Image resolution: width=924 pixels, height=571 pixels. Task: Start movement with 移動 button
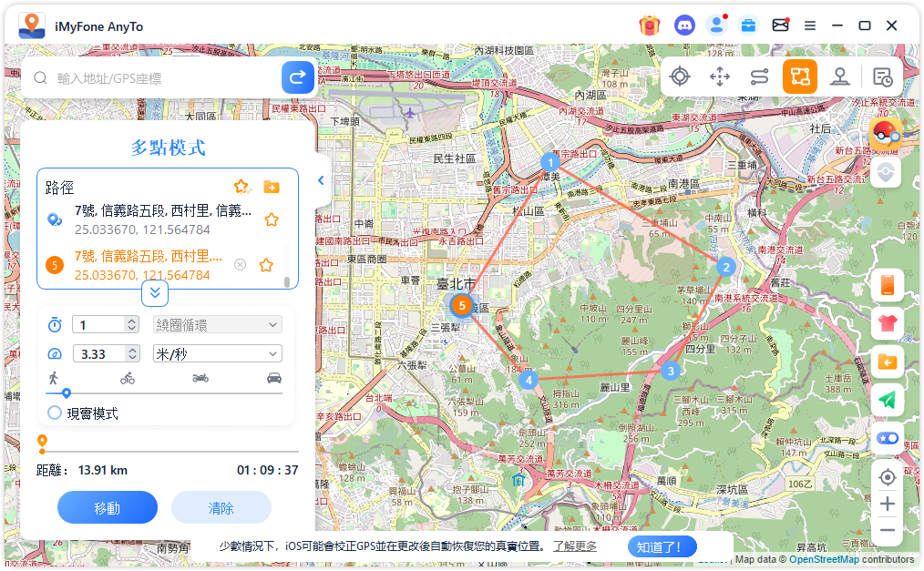[x=108, y=507]
